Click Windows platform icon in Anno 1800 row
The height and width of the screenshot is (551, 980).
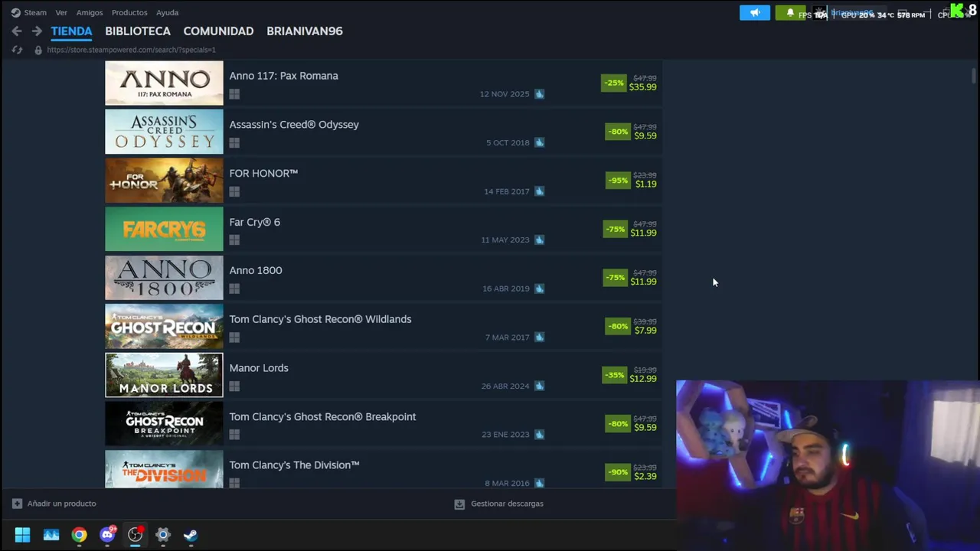pyautogui.click(x=234, y=289)
